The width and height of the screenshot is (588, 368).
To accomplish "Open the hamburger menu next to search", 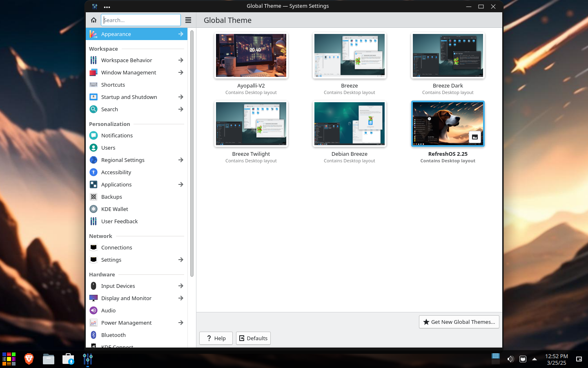I will click(x=188, y=20).
